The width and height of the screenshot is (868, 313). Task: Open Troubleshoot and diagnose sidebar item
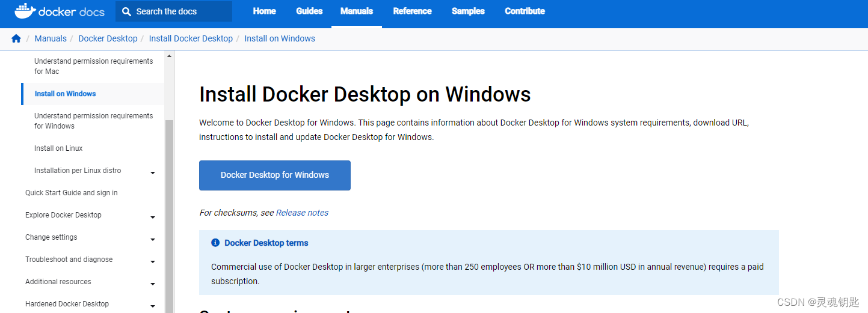tap(69, 260)
